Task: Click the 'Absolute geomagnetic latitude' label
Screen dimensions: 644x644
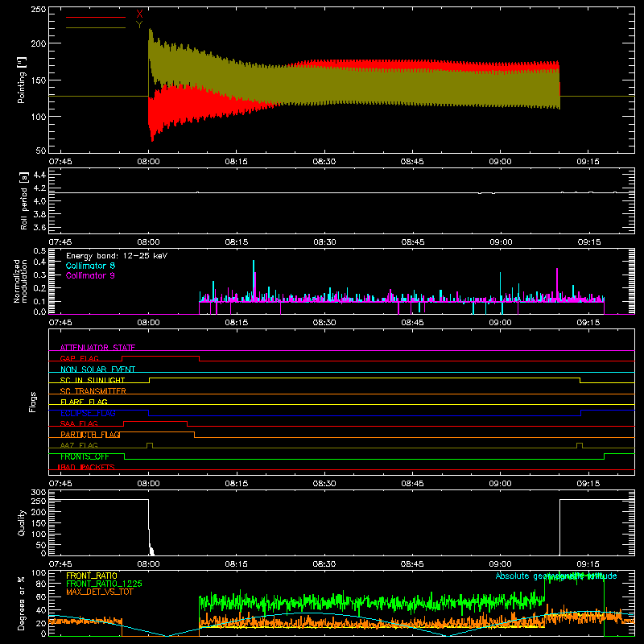Action: (556, 576)
